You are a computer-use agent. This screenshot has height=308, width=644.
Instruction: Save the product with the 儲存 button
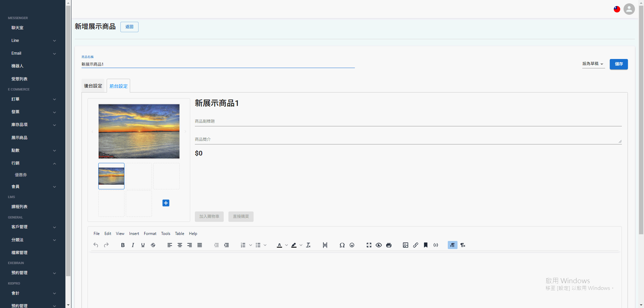tap(619, 64)
